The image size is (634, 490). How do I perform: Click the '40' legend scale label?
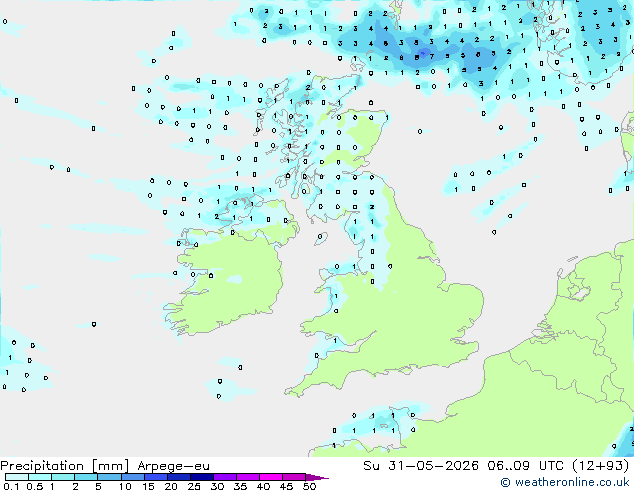pyautogui.click(x=263, y=486)
